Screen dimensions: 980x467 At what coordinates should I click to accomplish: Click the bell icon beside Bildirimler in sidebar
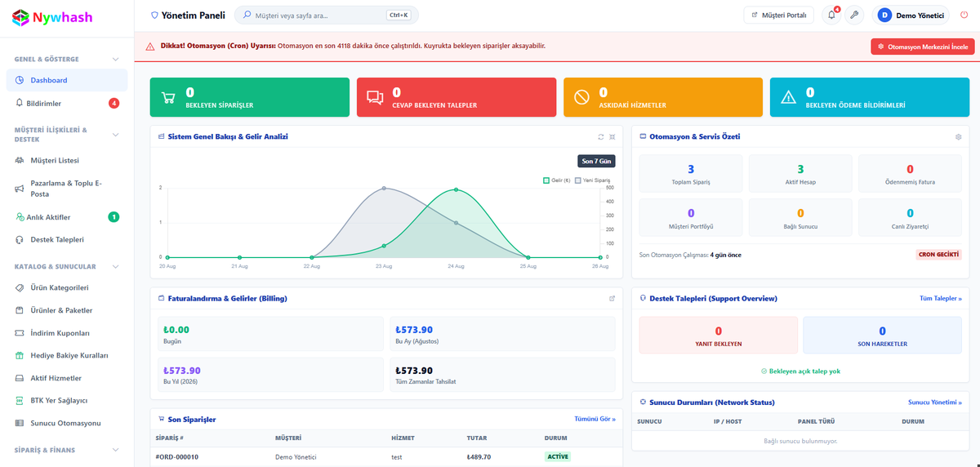point(20,103)
